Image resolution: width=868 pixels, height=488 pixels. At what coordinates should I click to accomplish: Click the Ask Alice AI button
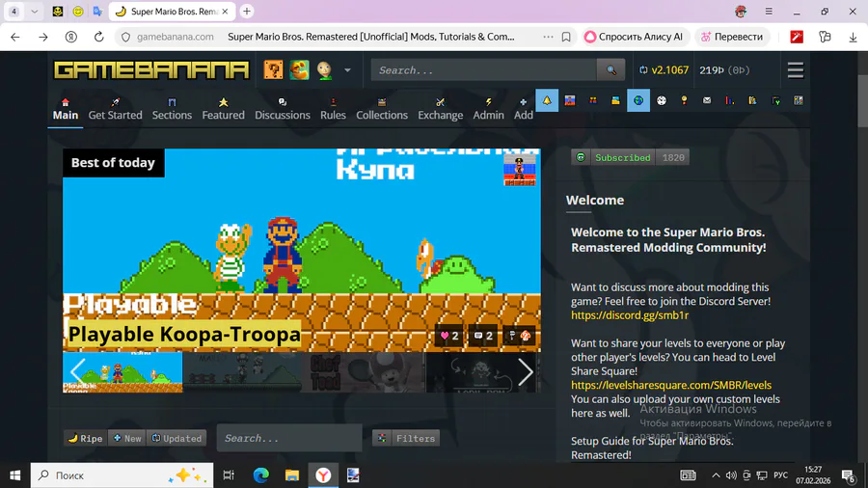[635, 37]
